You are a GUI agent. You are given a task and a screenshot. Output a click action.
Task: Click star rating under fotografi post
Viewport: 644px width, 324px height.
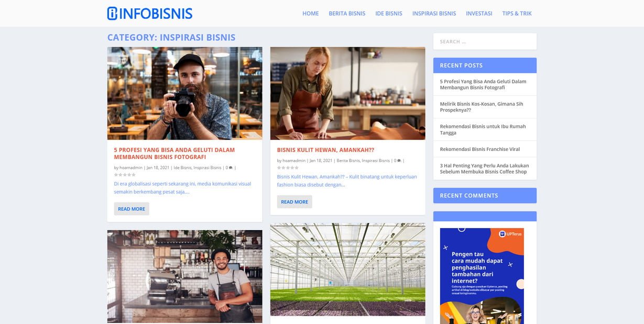tap(125, 175)
